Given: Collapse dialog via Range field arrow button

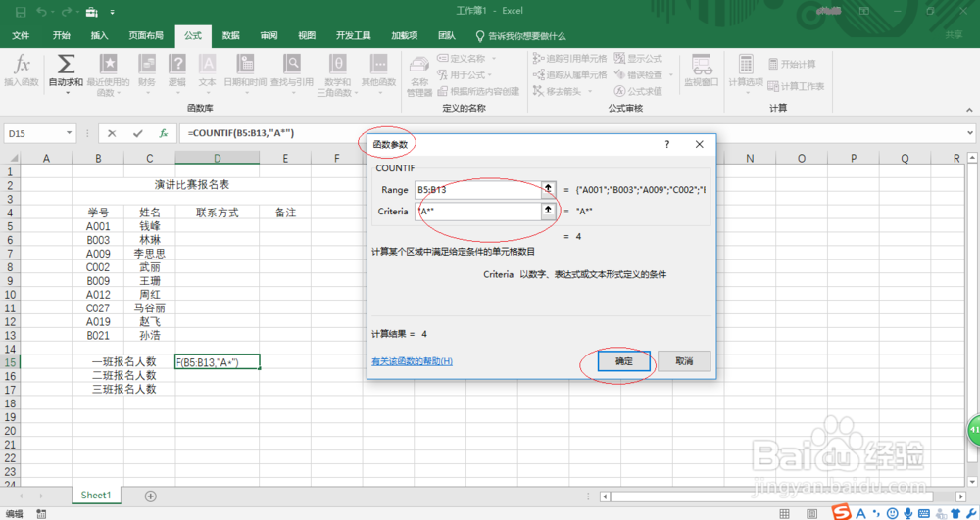Looking at the screenshot, I should (x=548, y=189).
